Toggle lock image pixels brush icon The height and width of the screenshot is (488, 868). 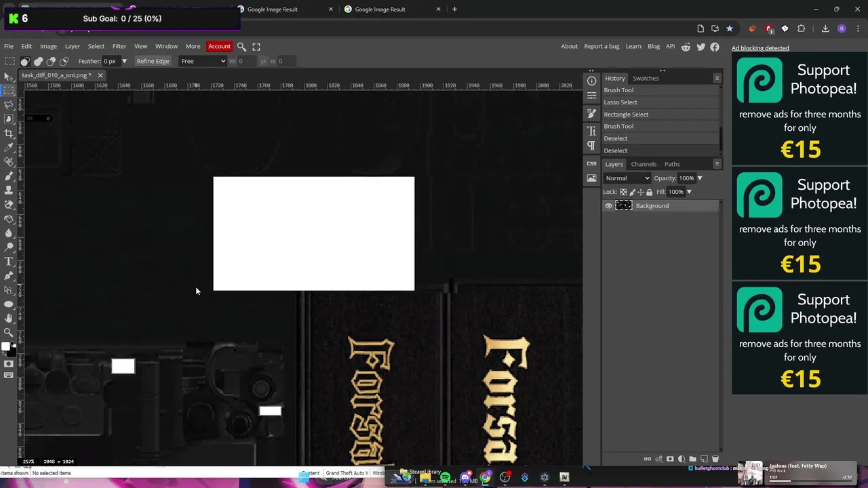click(632, 192)
